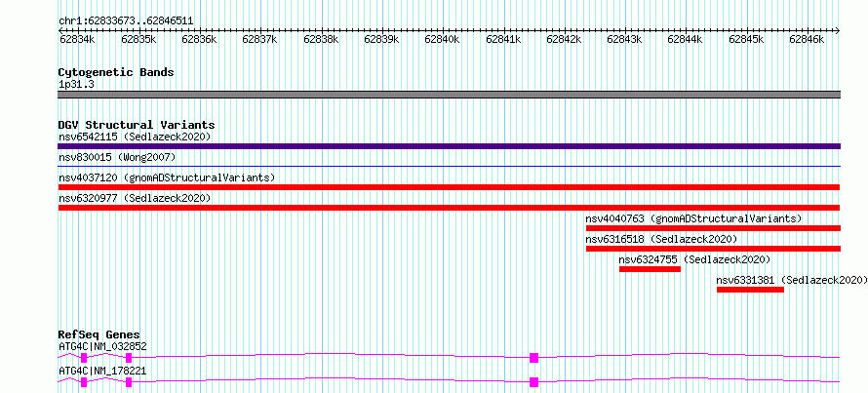Select the 62845k ruler tick label

coord(746,39)
